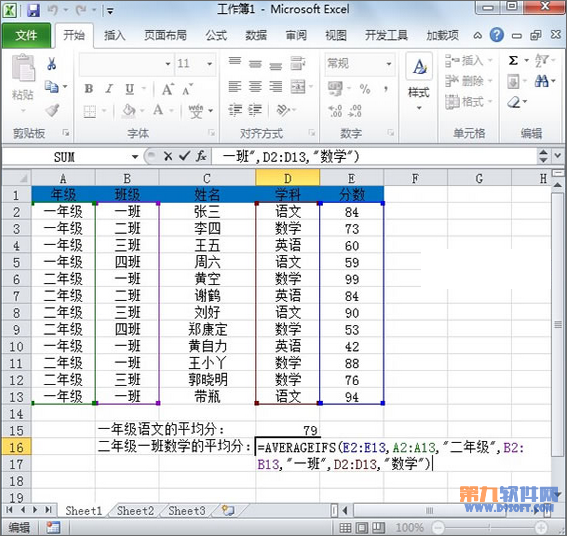Click the Wrap Text icon

click(x=298, y=63)
